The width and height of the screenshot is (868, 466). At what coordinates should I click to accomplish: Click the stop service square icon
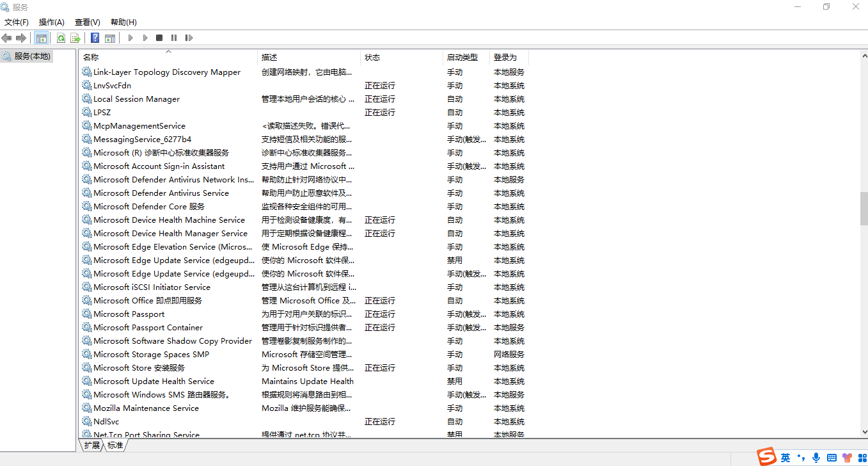pyautogui.click(x=159, y=38)
